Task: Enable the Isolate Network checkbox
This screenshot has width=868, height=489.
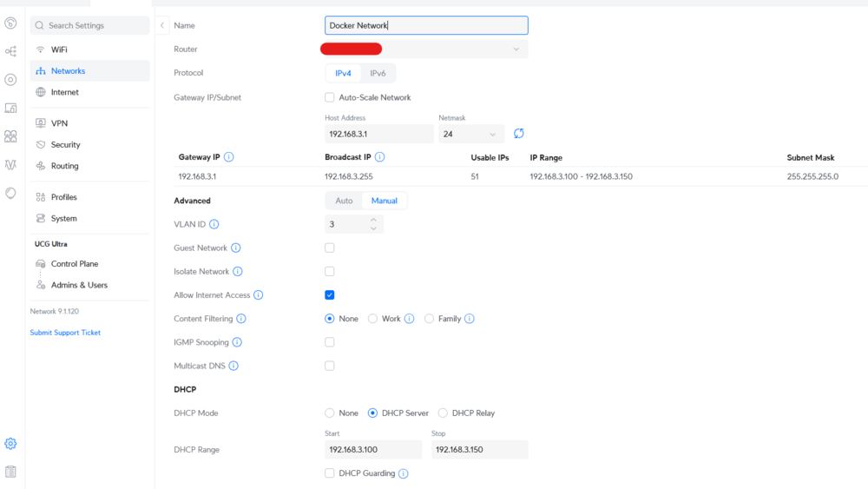Action: pos(329,271)
